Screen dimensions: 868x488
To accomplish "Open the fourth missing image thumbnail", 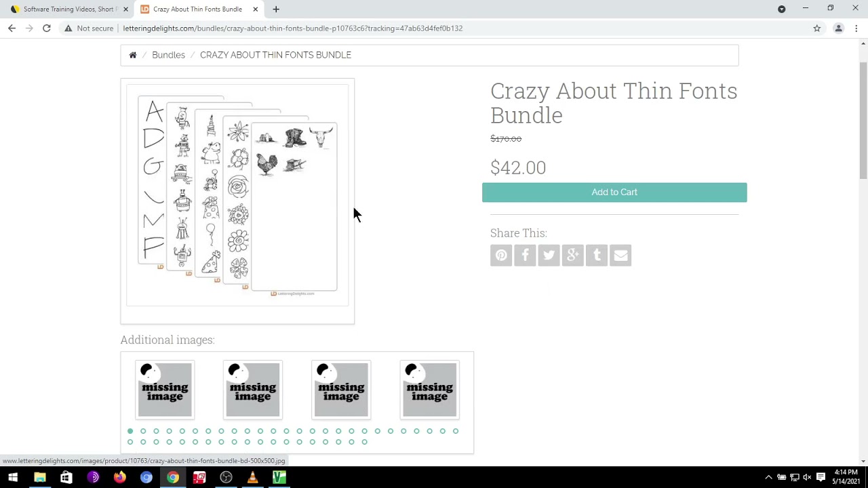I will coord(429,390).
